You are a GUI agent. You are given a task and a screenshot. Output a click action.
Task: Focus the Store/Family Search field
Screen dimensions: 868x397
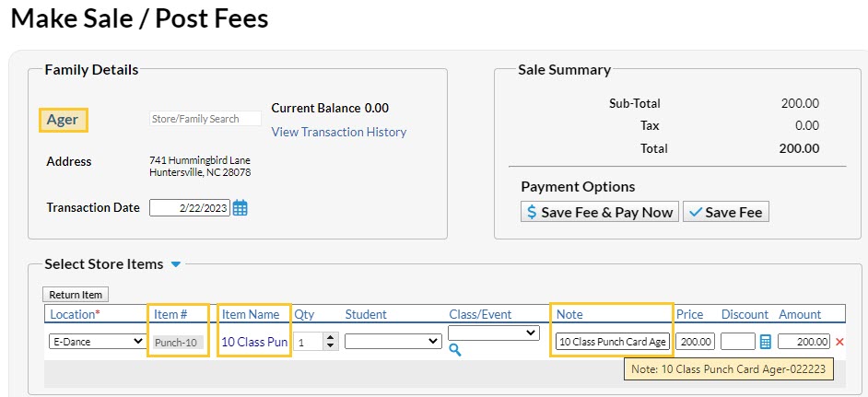tap(205, 119)
